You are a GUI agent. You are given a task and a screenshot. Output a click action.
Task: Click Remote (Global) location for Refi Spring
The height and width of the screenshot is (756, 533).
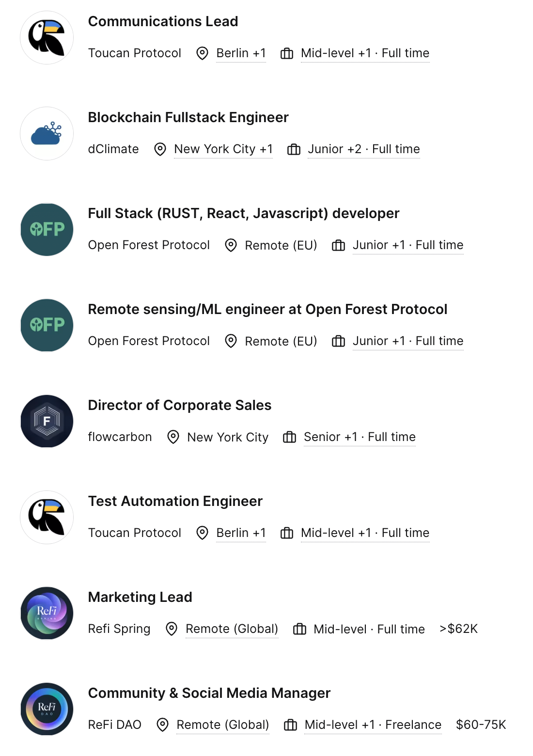pos(232,629)
